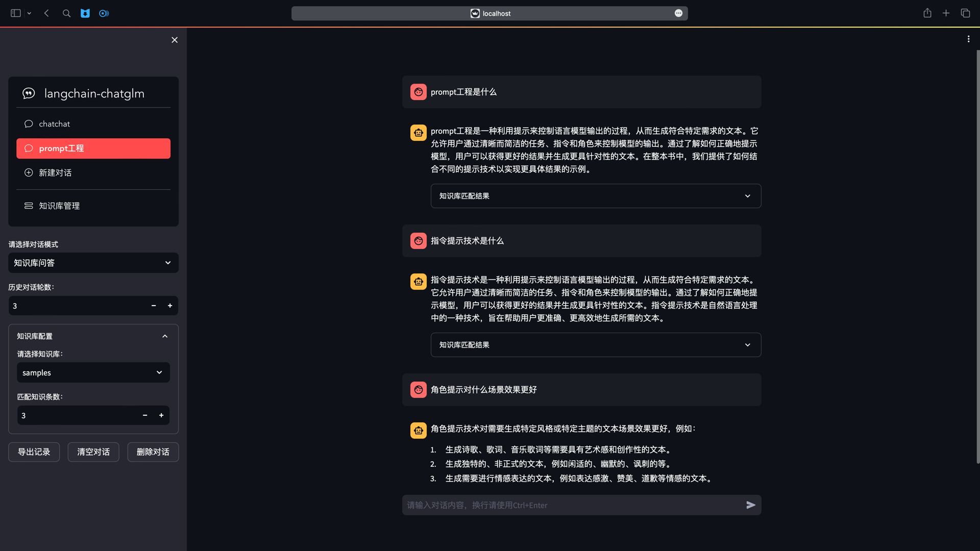The width and height of the screenshot is (980, 551).
Task: Open new browser tab with plus icon
Action: point(946,13)
